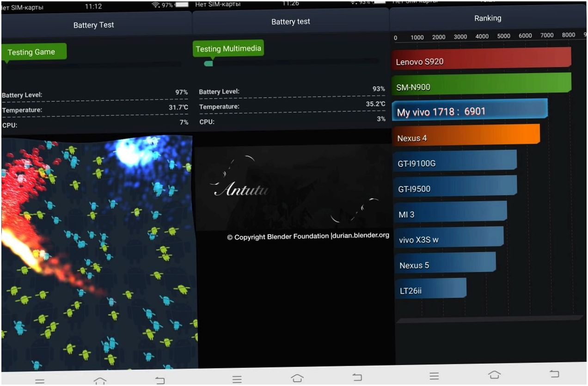Tap the menu icon under the multimedia test screen
This screenshot has width=588, height=386.
[237, 379]
